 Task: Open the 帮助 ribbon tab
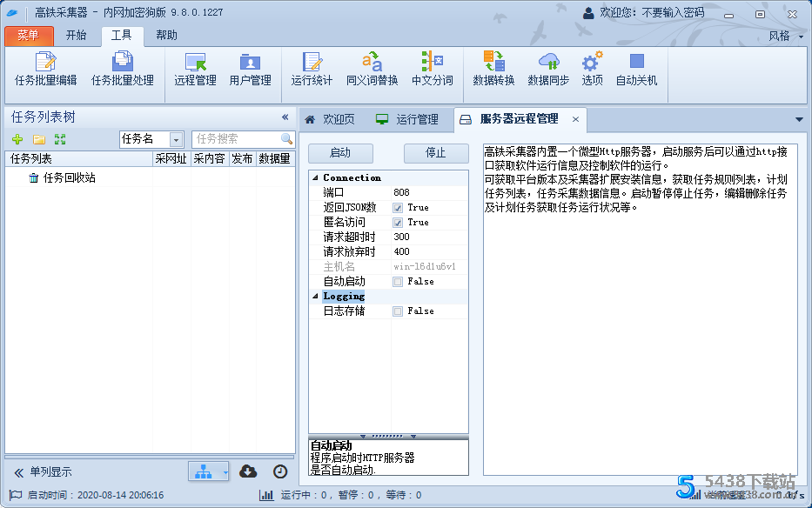165,35
